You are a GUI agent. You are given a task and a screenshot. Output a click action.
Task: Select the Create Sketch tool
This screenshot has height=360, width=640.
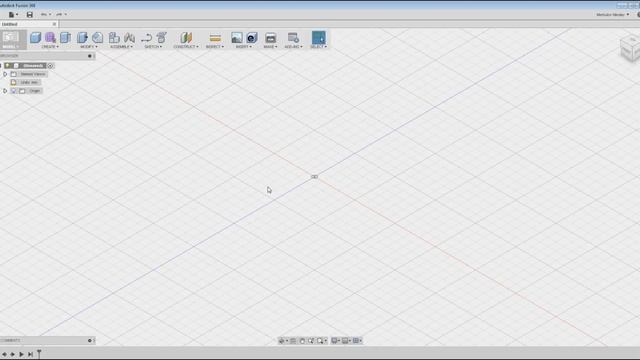(x=162, y=38)
